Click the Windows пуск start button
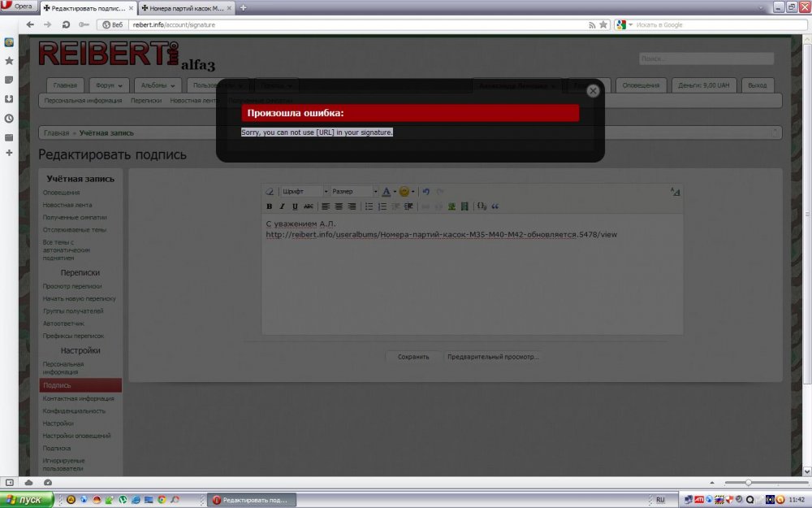Image resolution: width=812 pixels, height=508 pixels. 27,500
